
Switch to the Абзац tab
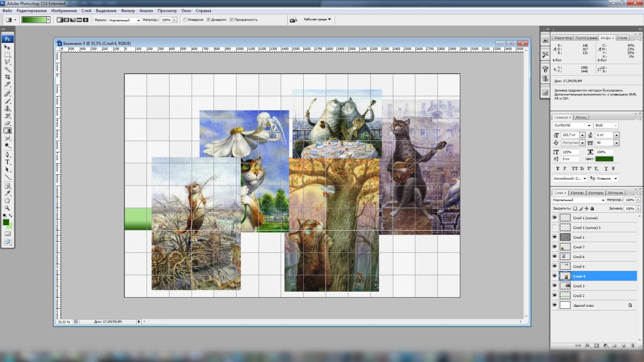pyautogui.click(x=581, y=117)
